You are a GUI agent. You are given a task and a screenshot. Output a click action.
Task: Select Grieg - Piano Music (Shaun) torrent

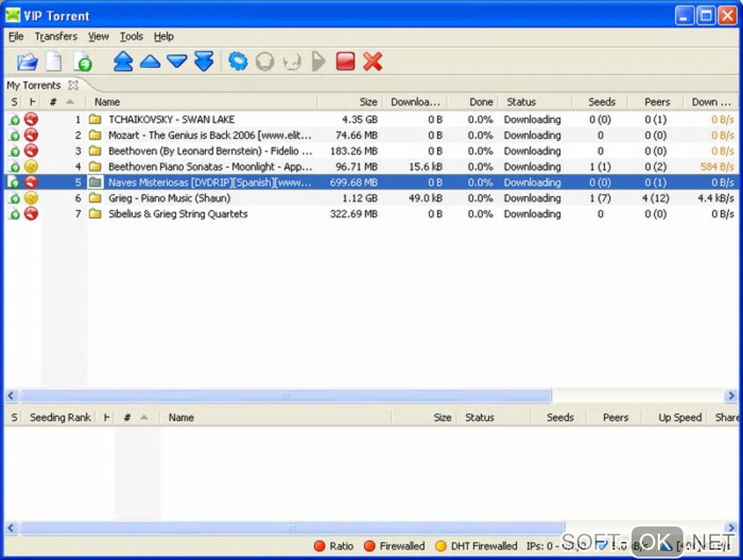pyautogui.click(x=371, y=198)
